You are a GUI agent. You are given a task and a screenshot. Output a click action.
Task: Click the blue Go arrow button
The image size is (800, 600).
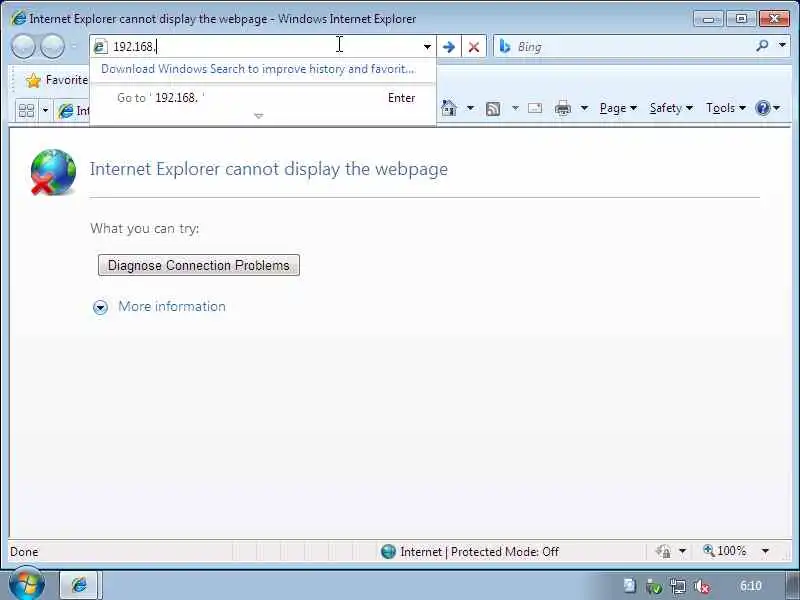448,47
